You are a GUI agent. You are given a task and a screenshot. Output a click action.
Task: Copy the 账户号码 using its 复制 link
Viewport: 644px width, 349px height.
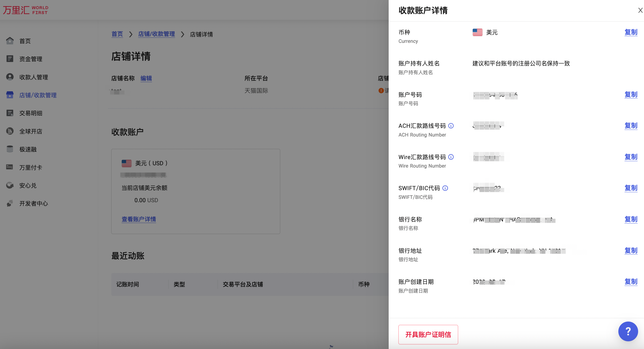coord(631,95)
